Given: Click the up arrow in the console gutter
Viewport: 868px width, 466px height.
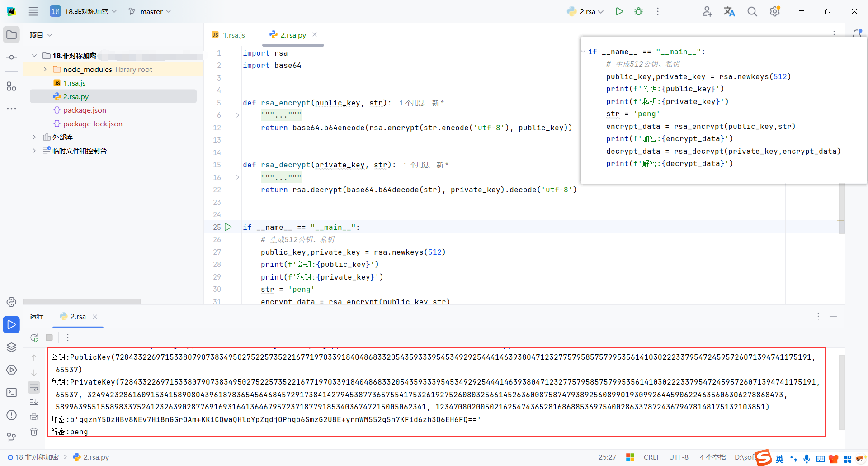Looking at the screenshot, I should (x=34, y=358).
